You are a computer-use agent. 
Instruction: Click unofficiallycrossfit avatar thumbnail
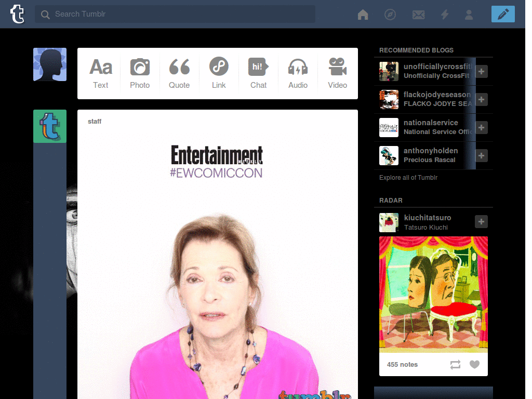(389, 71)
